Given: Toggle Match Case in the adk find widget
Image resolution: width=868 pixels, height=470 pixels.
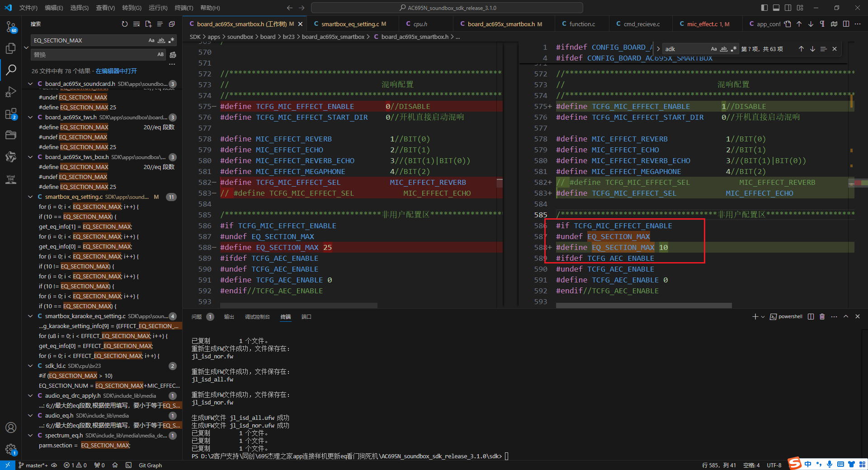Looking at the screenshot, I should coord(714,49).
